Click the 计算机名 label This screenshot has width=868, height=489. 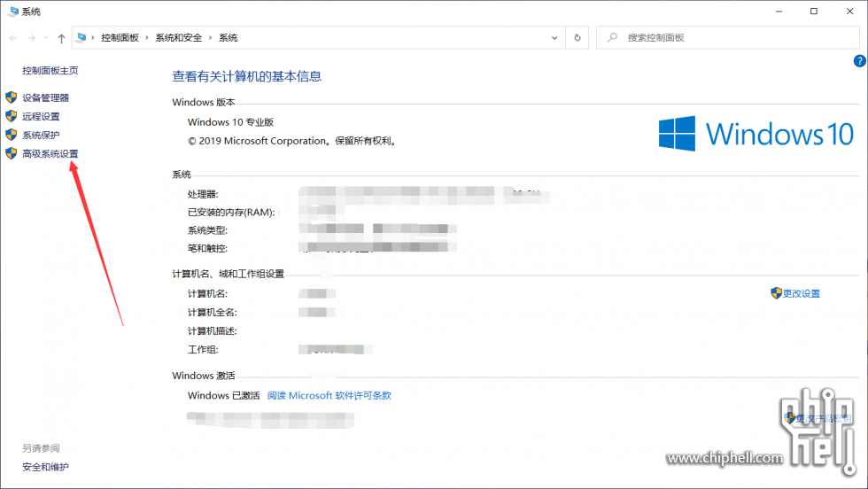(x=207, y=293)
